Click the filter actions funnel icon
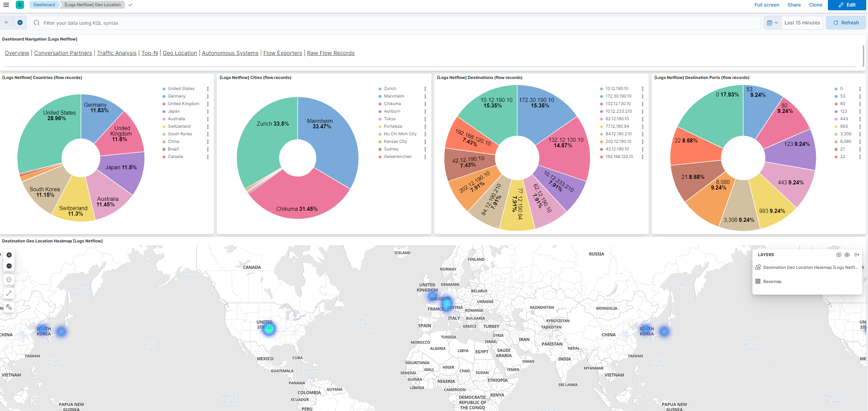 tap(6, 22)
